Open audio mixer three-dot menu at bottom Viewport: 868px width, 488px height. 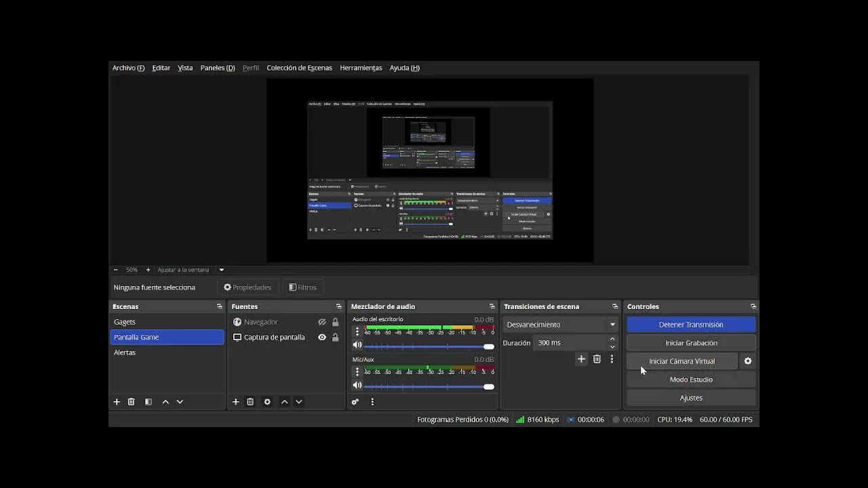click(x=372, y=402)
